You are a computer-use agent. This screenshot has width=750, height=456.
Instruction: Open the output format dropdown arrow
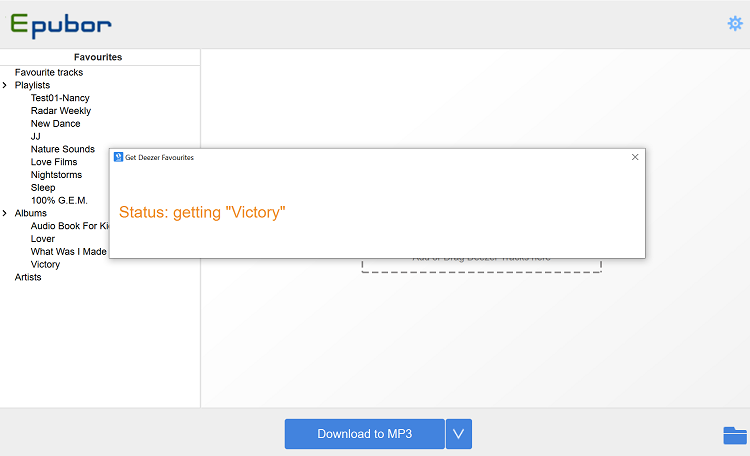point(459,434)
